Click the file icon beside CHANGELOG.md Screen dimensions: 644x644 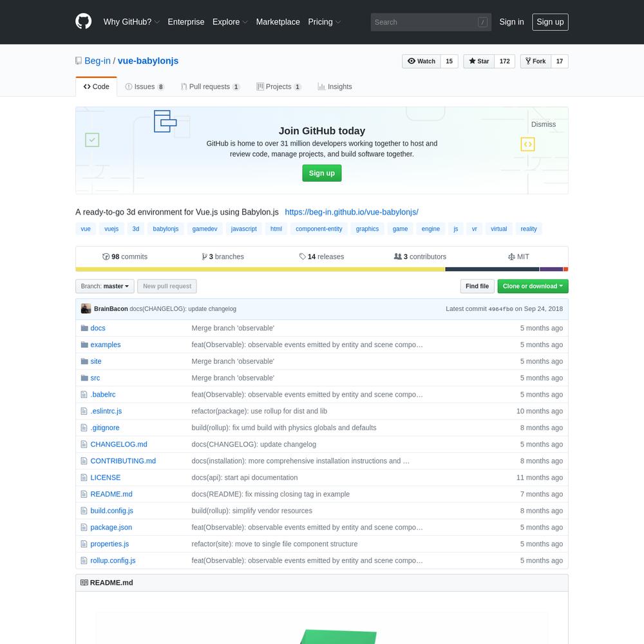(x=84, y=444)
